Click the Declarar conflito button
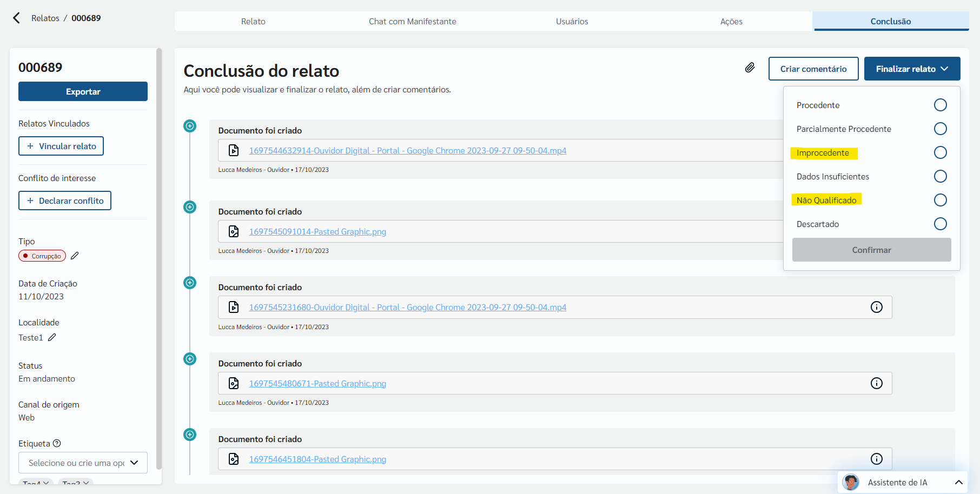The image size is (980, 494). coord(65,201)
